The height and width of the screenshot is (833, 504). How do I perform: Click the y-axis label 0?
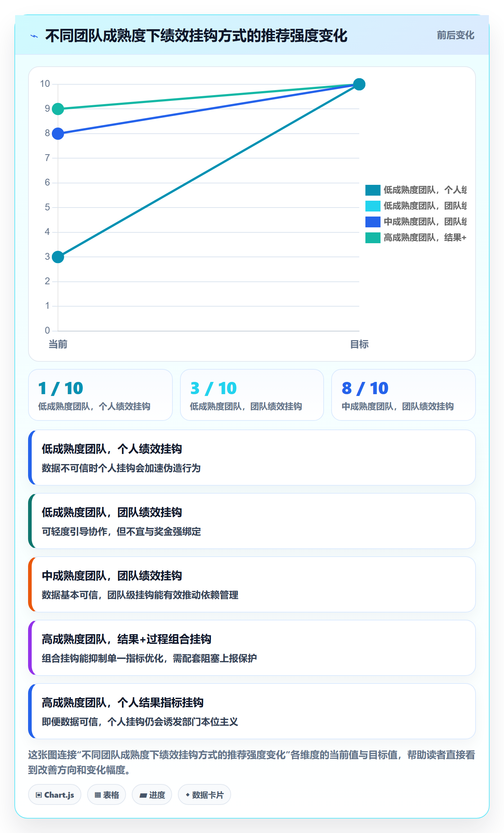[47, 330]
